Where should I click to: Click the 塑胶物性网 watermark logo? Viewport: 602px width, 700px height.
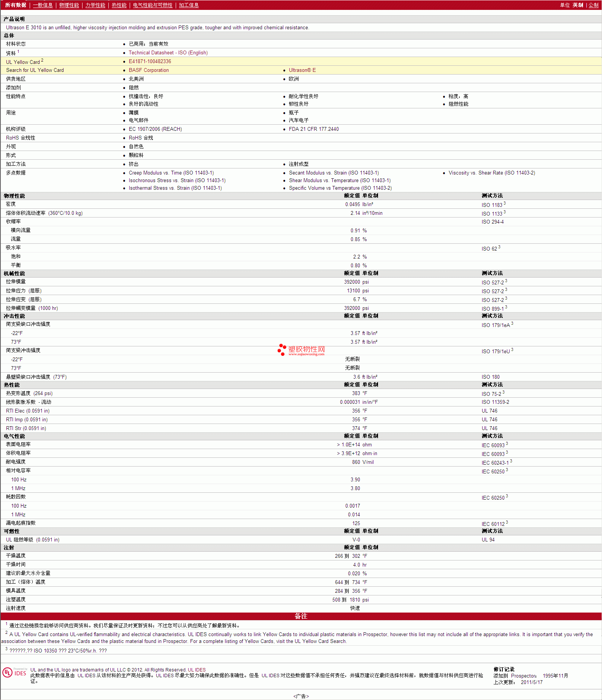[x=301, y=350]
